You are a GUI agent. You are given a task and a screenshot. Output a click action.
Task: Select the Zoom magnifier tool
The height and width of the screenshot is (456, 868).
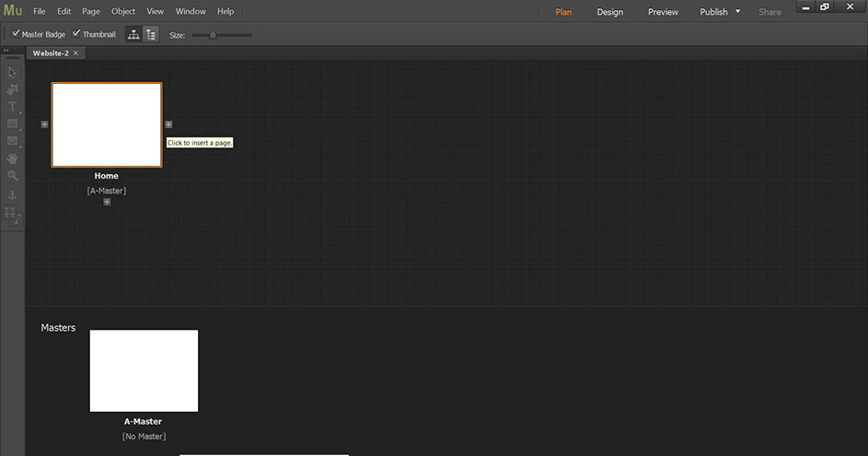tap(12, 176)
